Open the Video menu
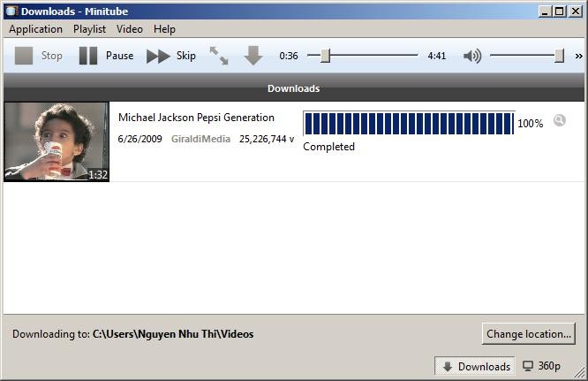The width and height of the screenshot is (588, 381). 129,29
